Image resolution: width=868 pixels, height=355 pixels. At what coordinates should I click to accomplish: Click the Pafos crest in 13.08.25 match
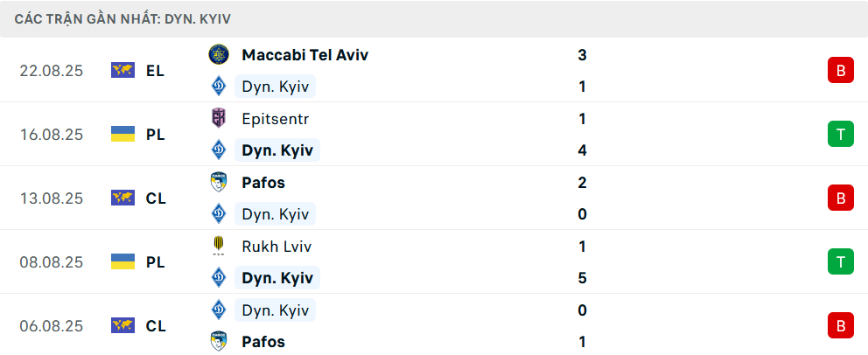pos(218,183)
